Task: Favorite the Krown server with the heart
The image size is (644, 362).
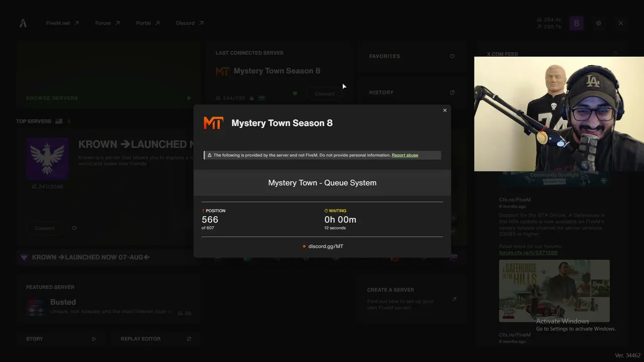Action: (x=74, y=228)
